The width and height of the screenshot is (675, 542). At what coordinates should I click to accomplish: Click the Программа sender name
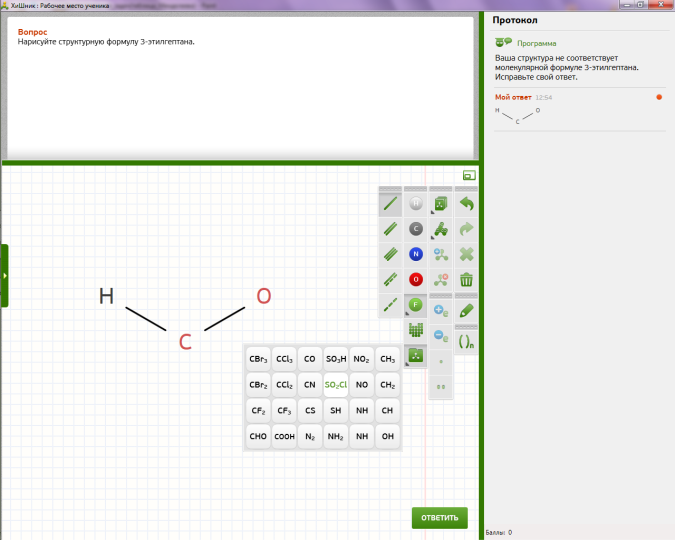point(538,43)
